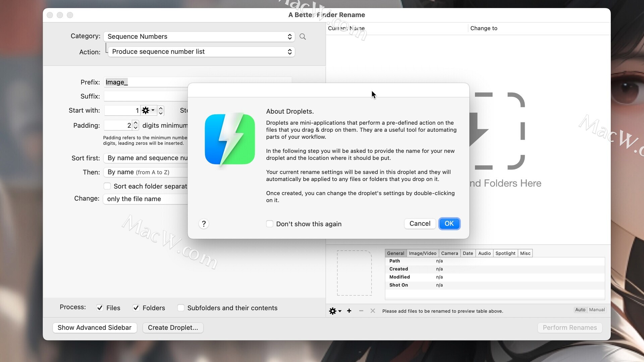Screen dimensions: 644x362
Task: Click the Start with number field
Action: coord(122,110)
